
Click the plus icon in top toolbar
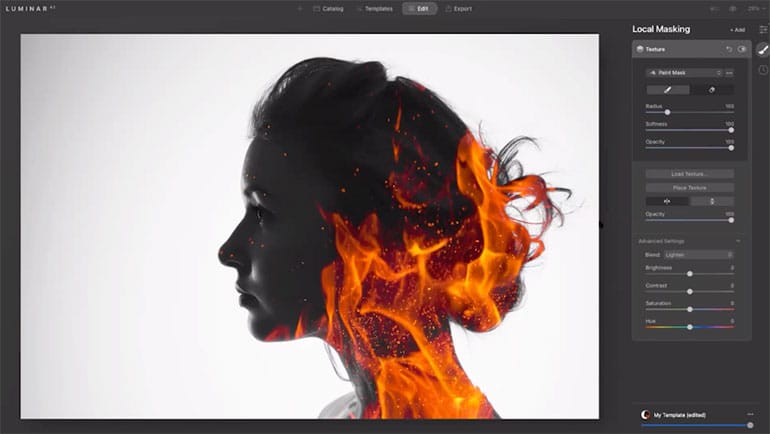(300, 8)
